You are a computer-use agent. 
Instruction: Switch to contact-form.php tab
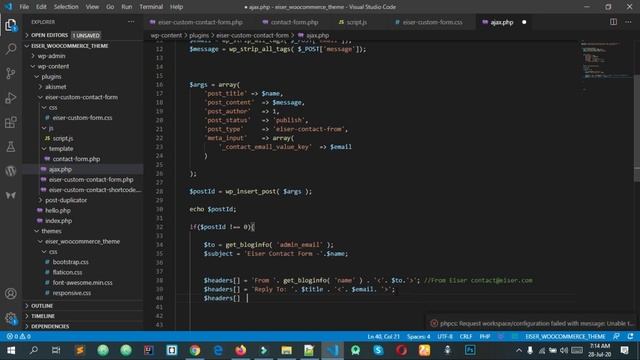[x=295, y=22]
